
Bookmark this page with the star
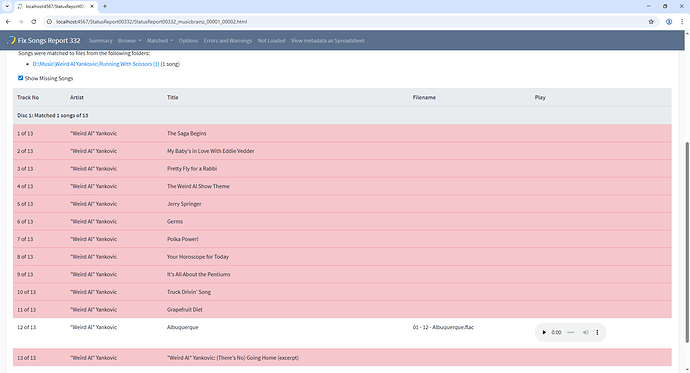pos(651,22)
